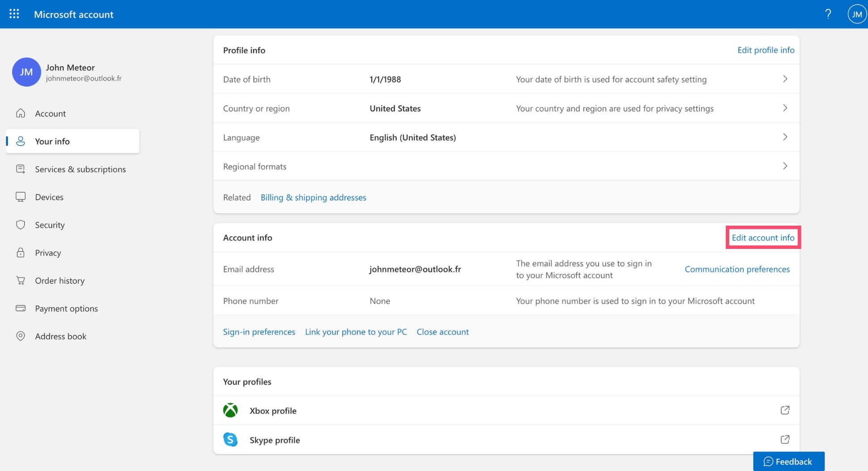868x471 pixels.
Task: Open the Skype profile row
Action: click(506, 440)
